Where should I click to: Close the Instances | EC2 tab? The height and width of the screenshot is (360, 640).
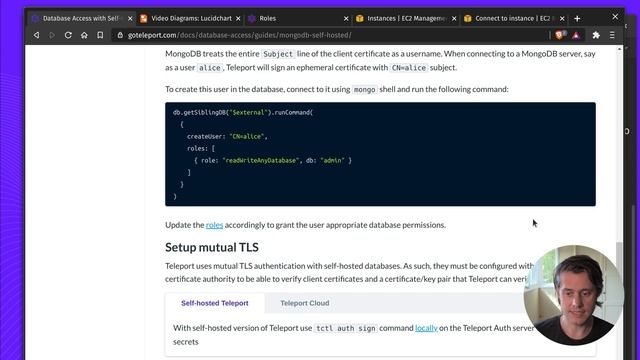[x=454, y=18]
